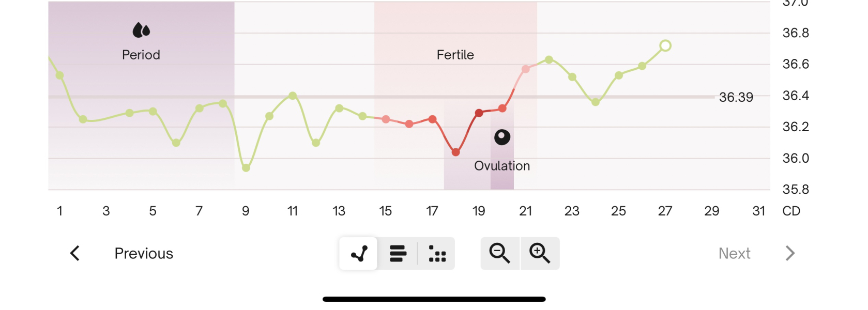The height and width of the screenshot is (310, 868).
Task: Select the Fertile label in the chart
Action: [x=455, y=55]
